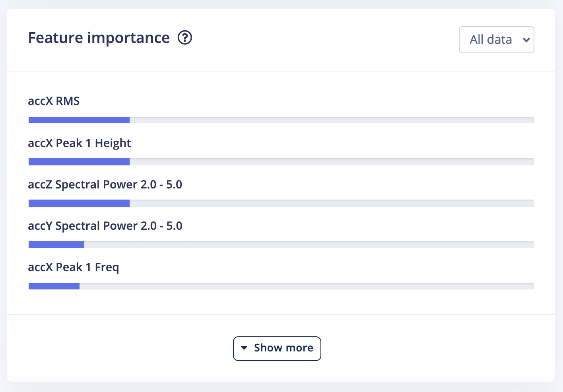Viewport: 563px width, 392px height.
Task: Select the accX RMS feature label
Action: click(54, 101)
